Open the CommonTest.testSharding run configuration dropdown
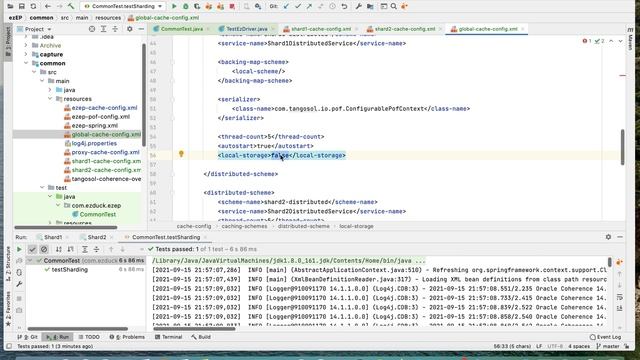This screenshot has height=360, width=640. (x=123, y=6)
